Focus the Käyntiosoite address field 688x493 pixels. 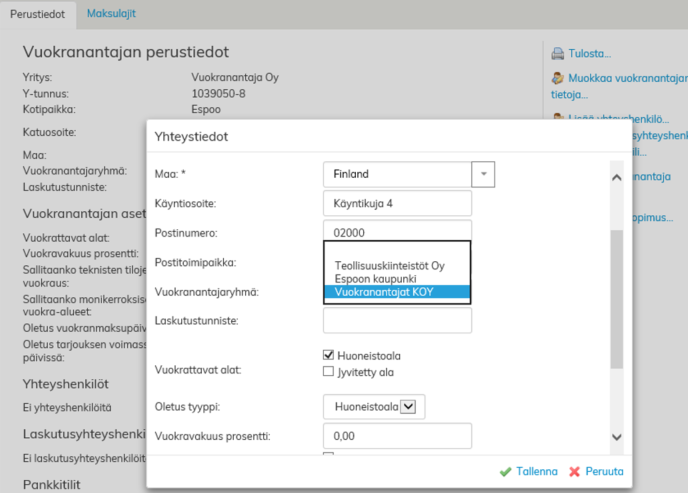(397, 204)
